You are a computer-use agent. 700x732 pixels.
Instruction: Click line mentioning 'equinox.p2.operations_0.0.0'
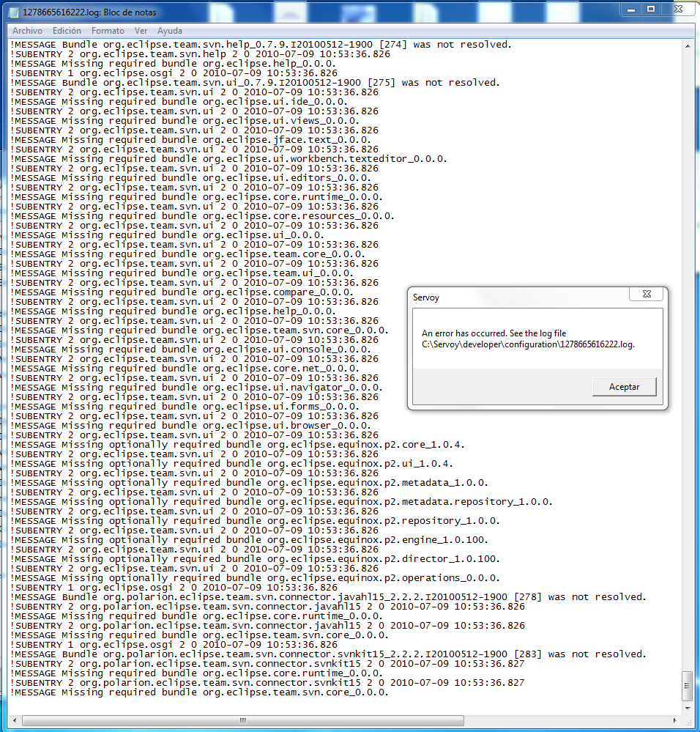point(255,578)
